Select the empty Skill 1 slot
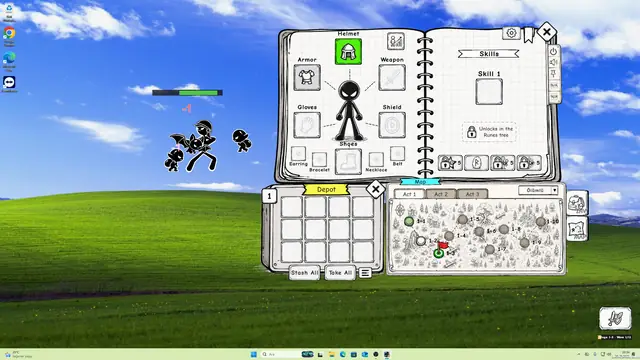Screen dimensions: 640x360 click(489, 91)
